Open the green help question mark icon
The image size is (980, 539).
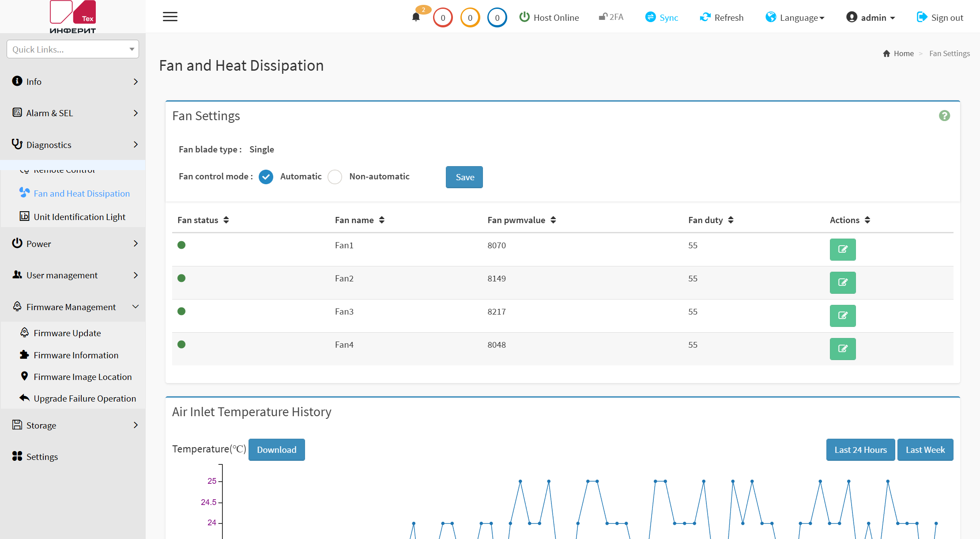[944, 116]
